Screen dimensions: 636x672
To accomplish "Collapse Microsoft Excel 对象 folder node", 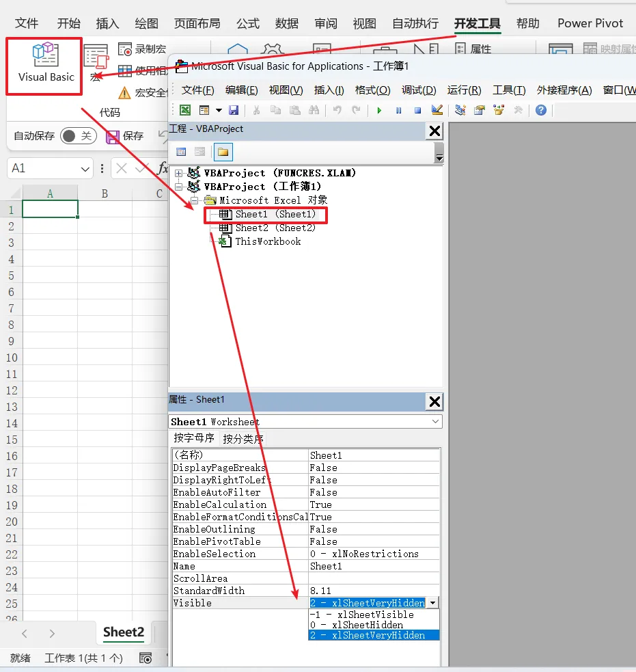I will pyautogui.click(x=195, y=200).
